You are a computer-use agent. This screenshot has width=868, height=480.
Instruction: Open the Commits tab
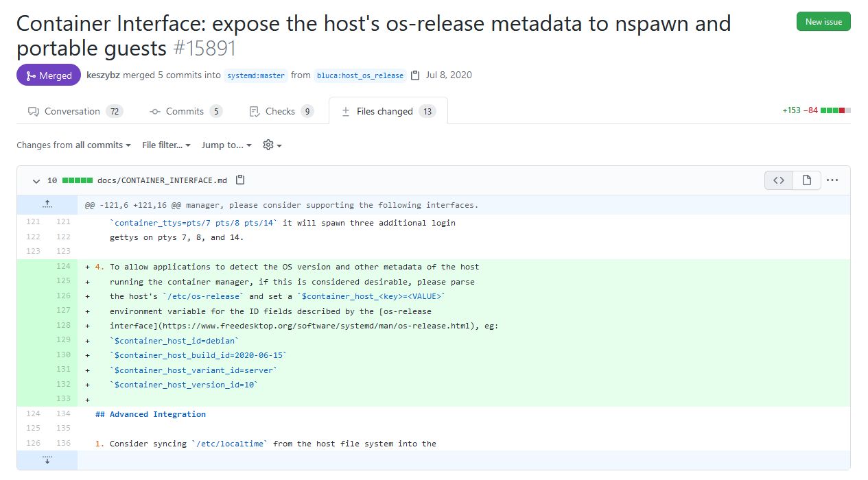[x=185, y=111]
